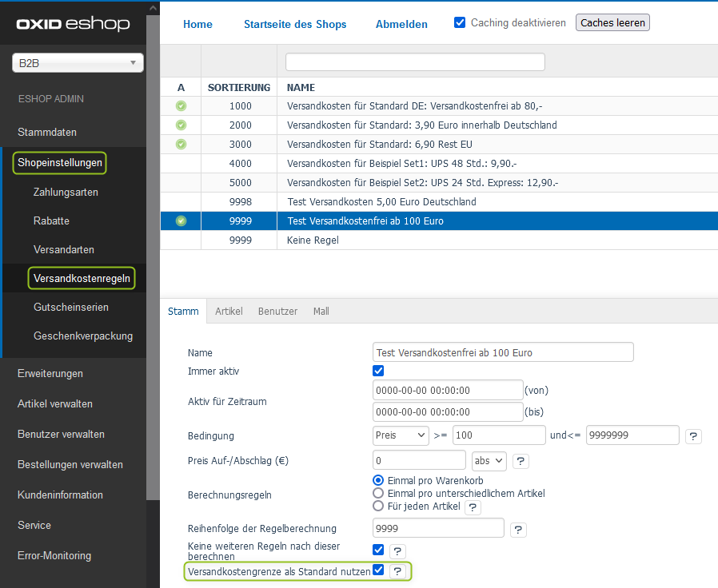Click the Name input field
Image resolution: width=718 pixels, height=588 pixels.
point(503,352)
